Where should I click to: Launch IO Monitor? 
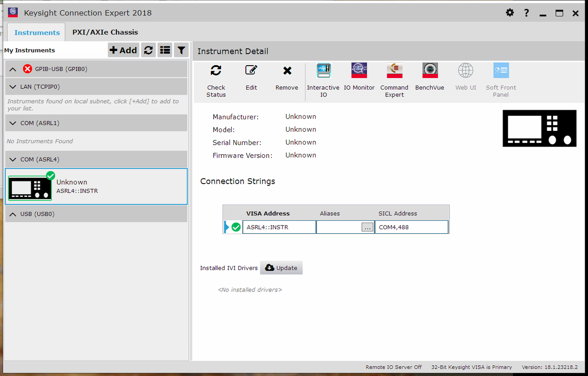[x=359, y=77]
